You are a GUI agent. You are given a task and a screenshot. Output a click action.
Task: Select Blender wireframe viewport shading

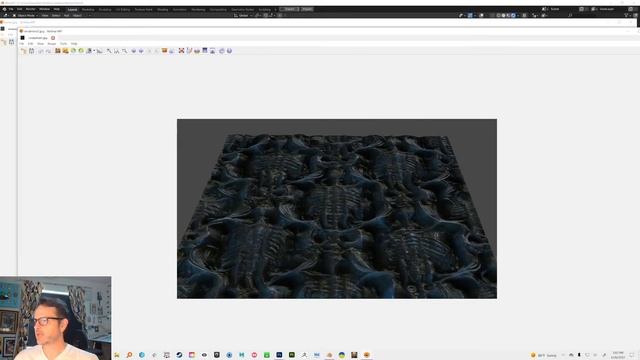[x=498, y=16]
